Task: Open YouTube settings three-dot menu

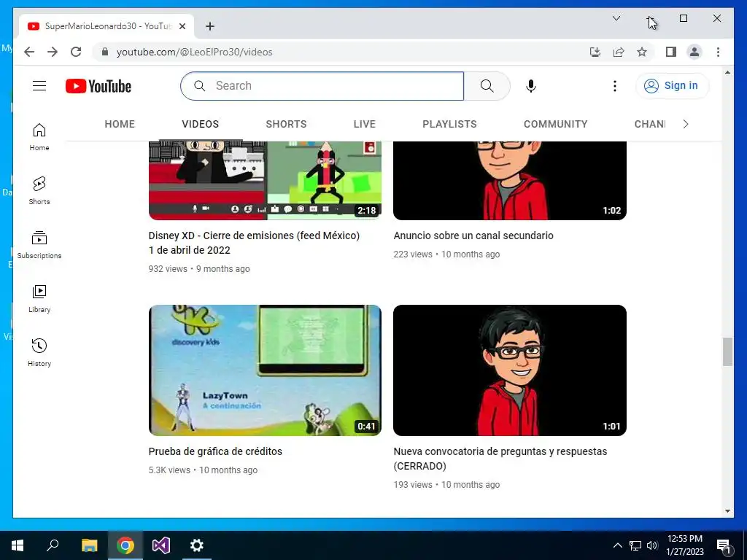Action: tap(614, 86)
